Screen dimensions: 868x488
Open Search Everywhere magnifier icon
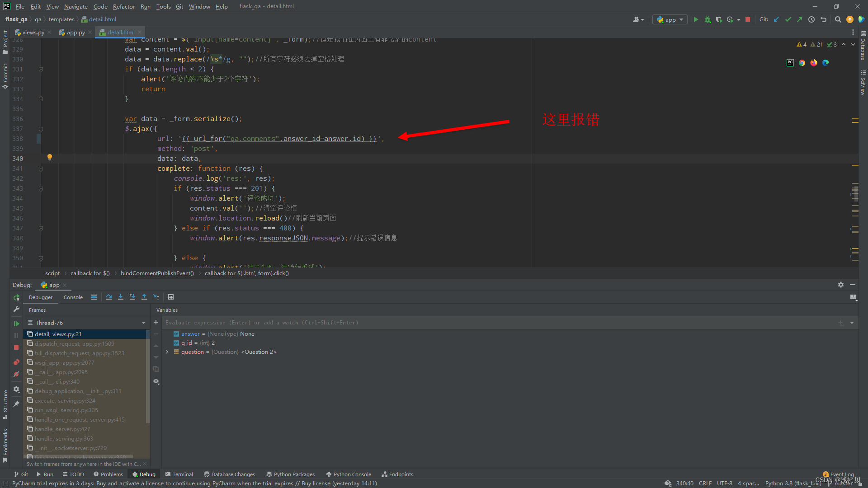click(838, 19)
